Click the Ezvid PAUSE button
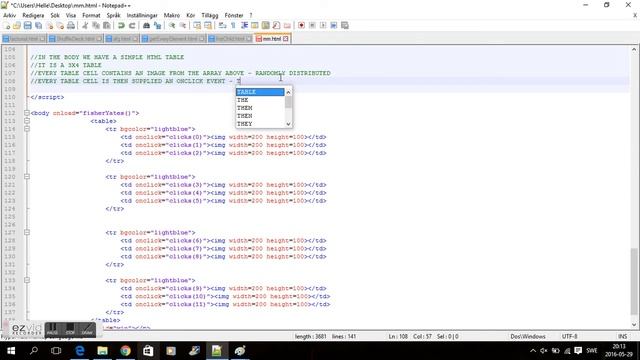This screenshot has width=640, height=360. pos(53,329)
